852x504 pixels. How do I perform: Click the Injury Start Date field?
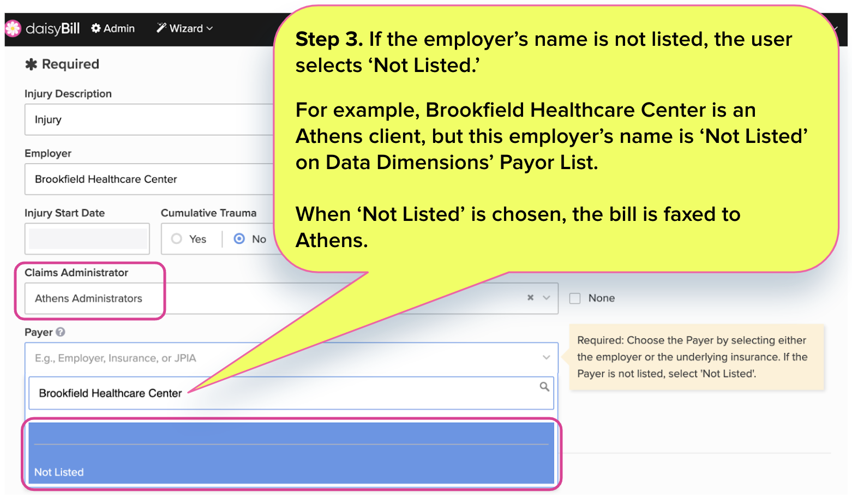[x=87, y=238]
